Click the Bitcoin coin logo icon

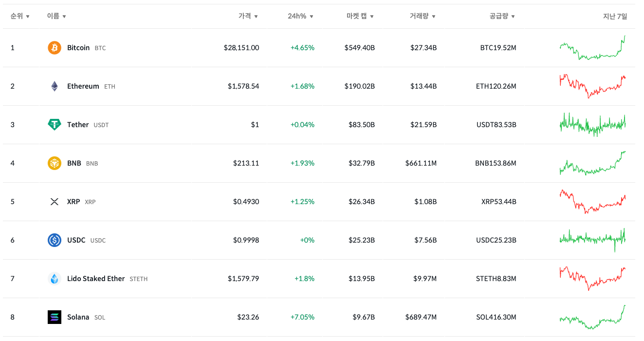(x=55, y=48)
